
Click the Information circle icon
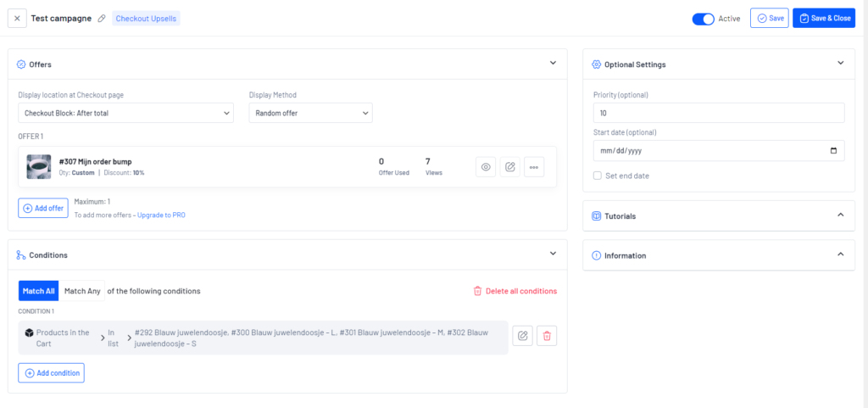[x=596, y=256]
